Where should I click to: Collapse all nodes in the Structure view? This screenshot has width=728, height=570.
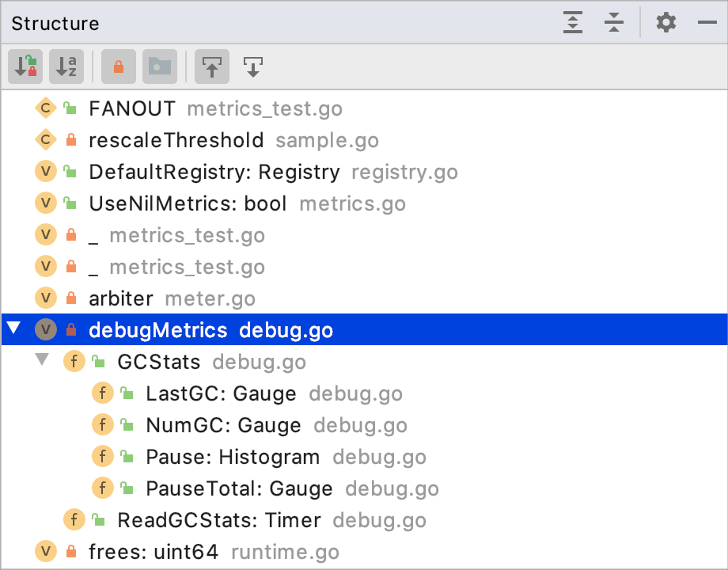[x=614, y=23]
